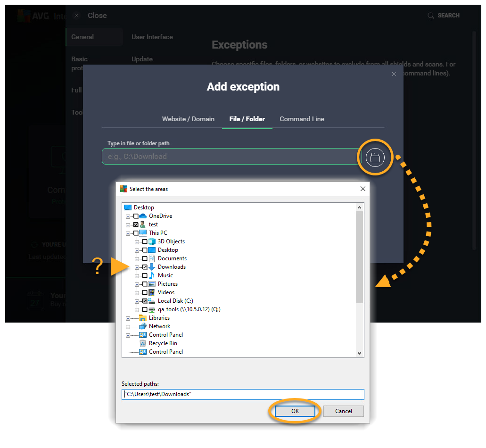Click the Downloads blue arrow icon
This screenshot has height=448, width=486.
[152, 267]
